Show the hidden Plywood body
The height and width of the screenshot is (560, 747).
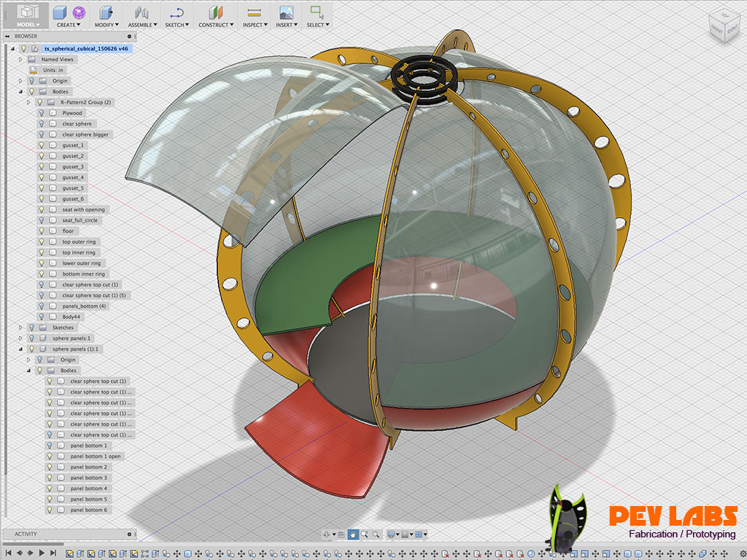[x=41, y=113]
